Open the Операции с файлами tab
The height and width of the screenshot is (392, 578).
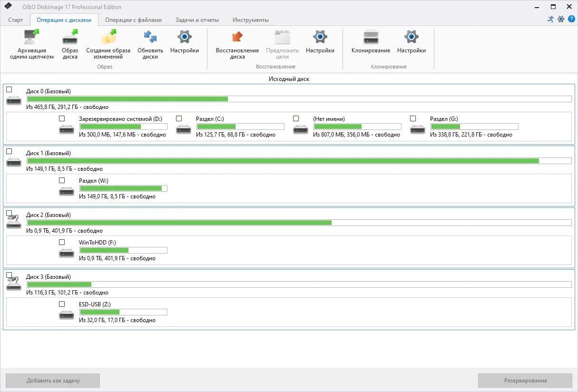[x=133, y=20]
